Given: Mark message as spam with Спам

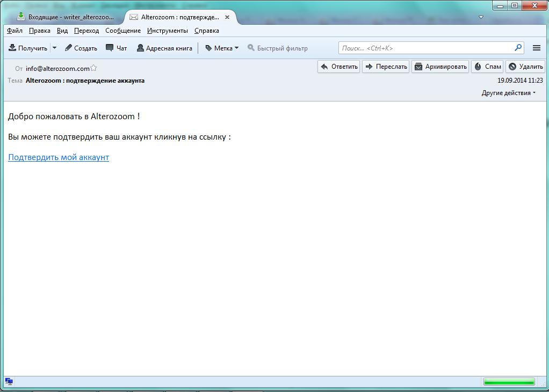Looking at the screenshot, I should [x=487, y=67].
